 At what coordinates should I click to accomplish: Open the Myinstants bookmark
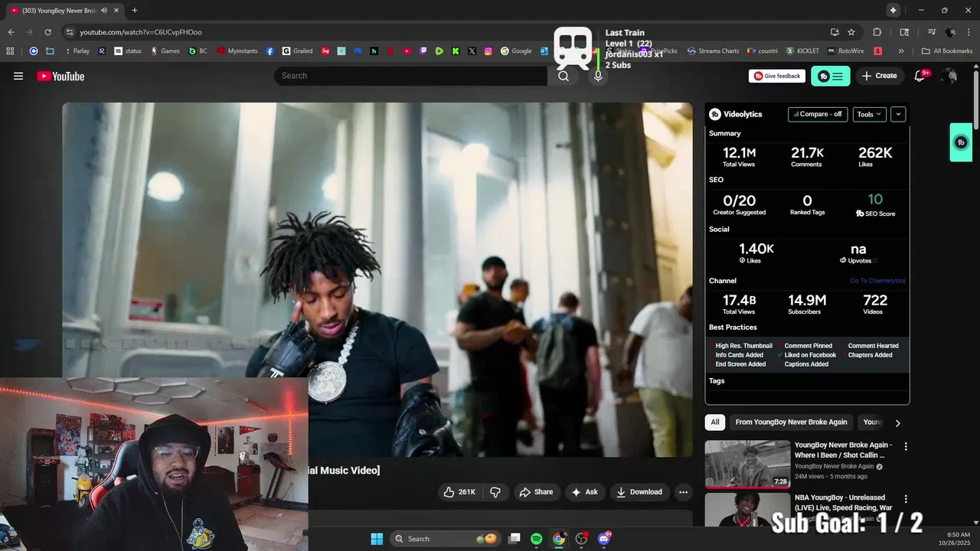(x=237, y=51)
